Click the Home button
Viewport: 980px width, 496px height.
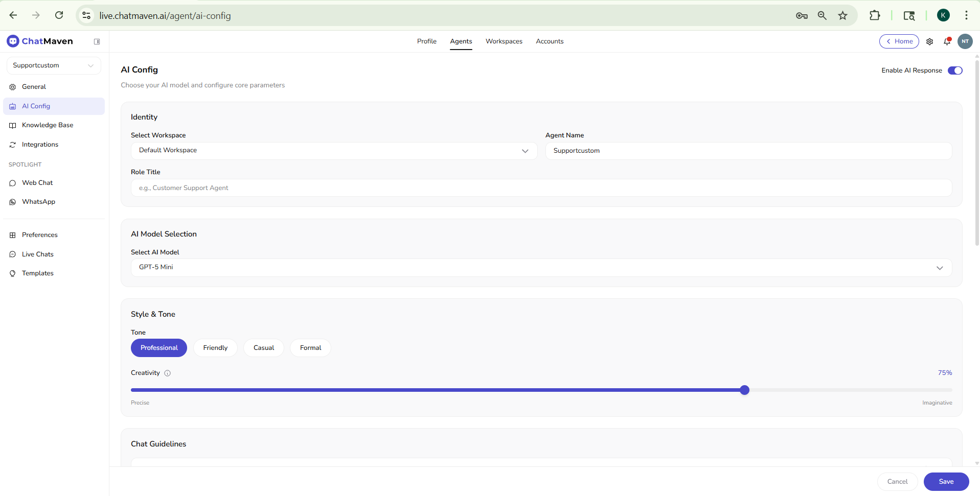[899, 41]
